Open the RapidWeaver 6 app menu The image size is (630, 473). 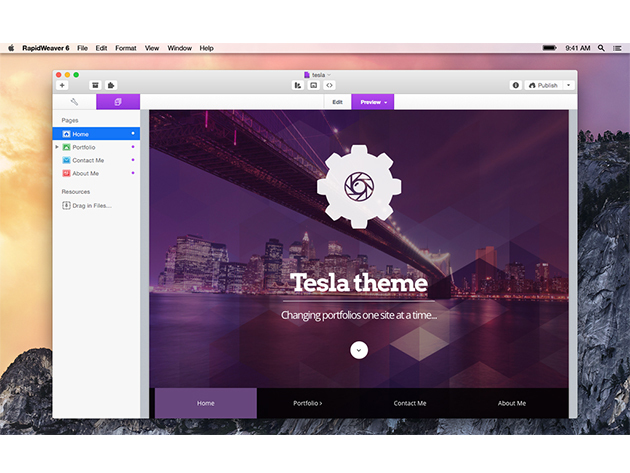pyautogui.click(x=46, y=48)
